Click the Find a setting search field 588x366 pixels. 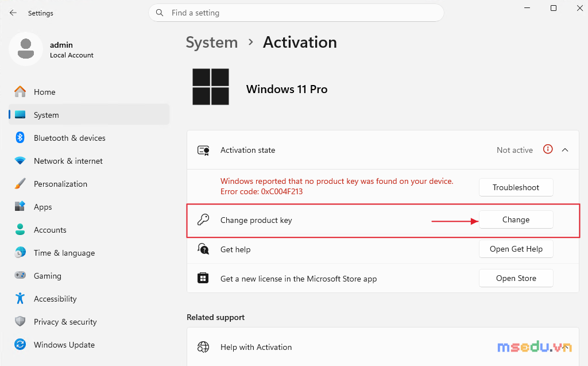[296, 13]
